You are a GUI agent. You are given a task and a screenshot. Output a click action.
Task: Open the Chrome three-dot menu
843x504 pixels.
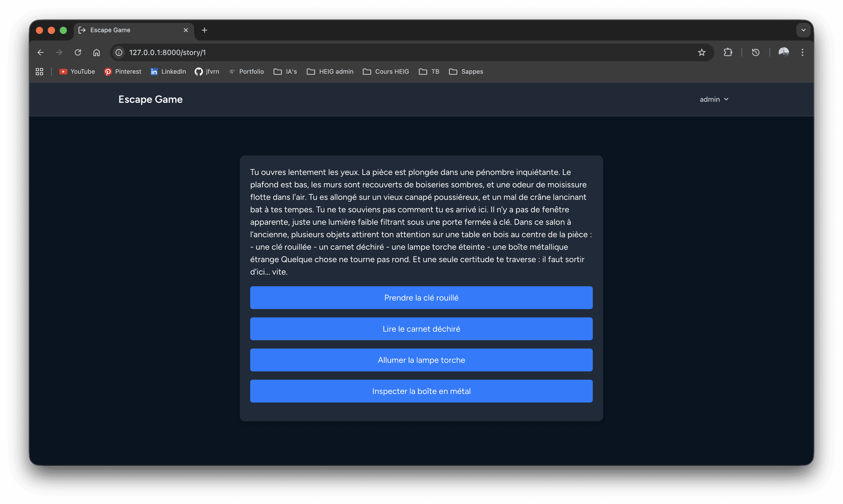pyautogui.click(x=802, y=52)
